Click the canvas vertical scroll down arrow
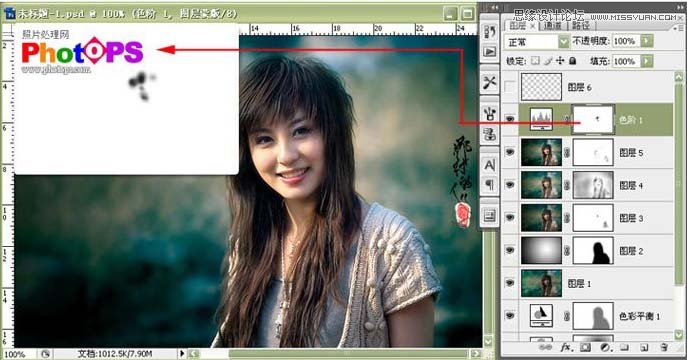The width and height of the screenshot is (687, 360). [487, 341]
